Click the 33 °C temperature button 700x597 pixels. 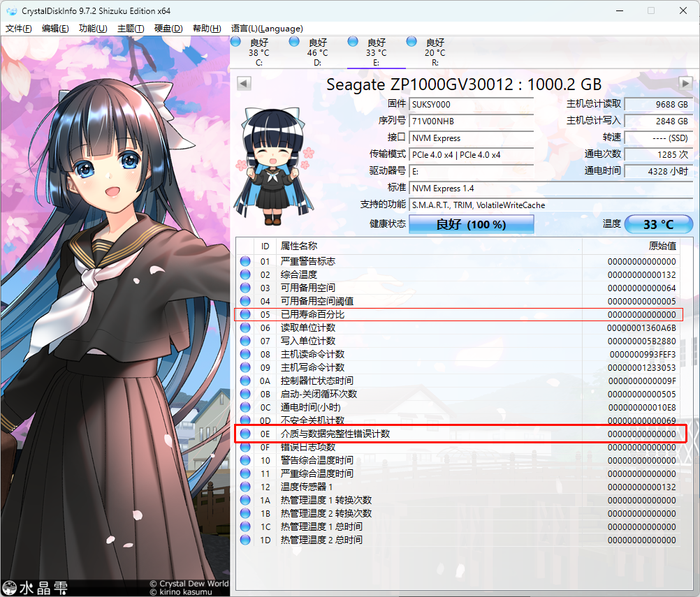click(x=658, y=224)
